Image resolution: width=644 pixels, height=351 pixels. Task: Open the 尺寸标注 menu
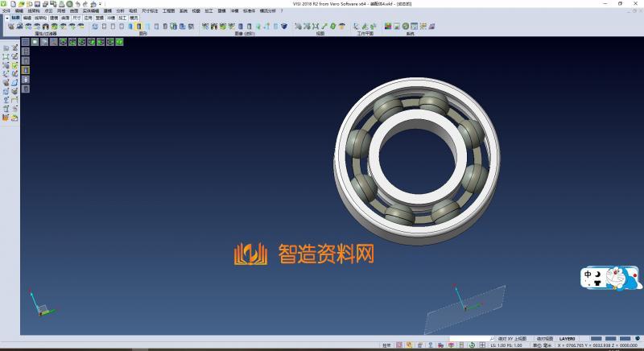pyautogui.click(x=150, y=10)
